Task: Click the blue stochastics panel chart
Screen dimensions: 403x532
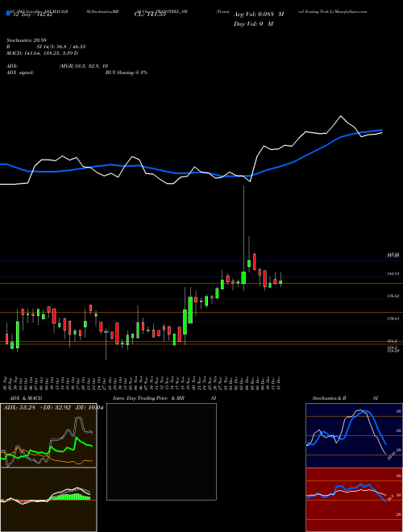Action: (x=354, y=435)
